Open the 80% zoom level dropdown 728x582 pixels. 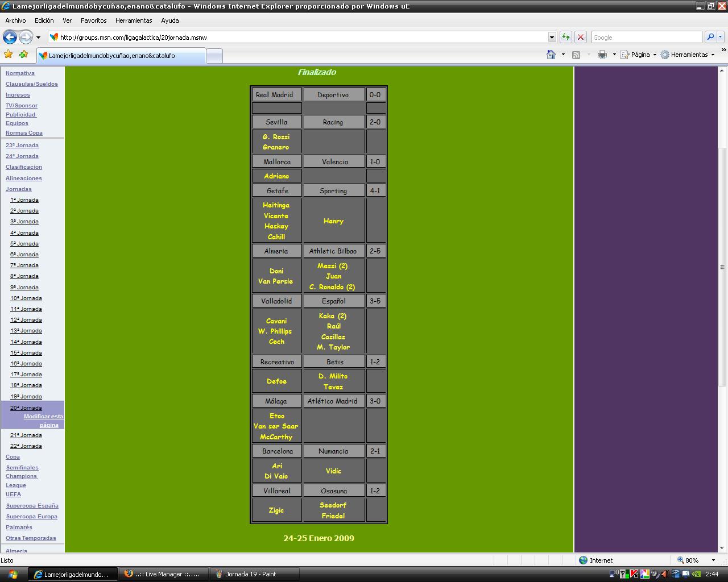(714, 560)
